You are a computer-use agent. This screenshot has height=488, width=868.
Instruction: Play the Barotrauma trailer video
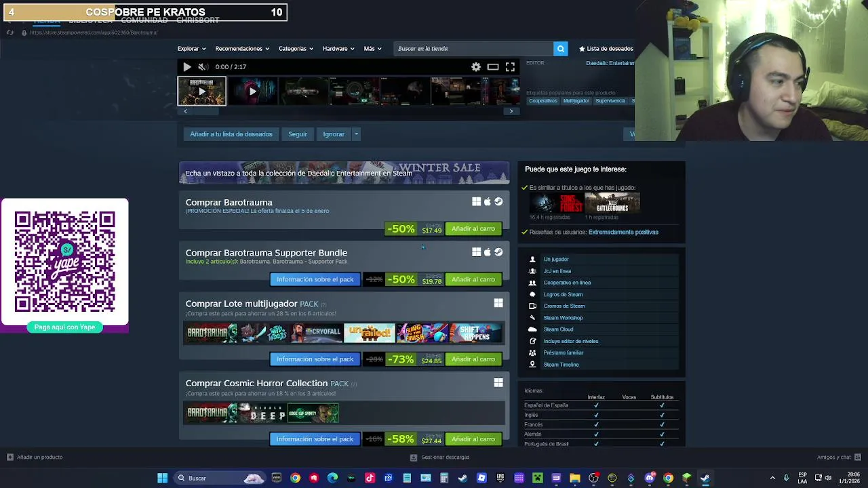pyautogui.click(x=187, y=66)
